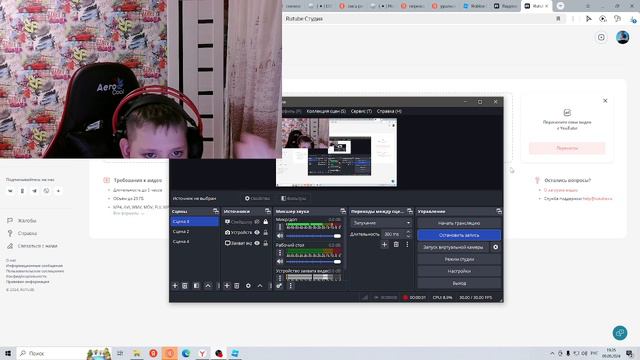
Task: Undock the Scene Transitions panel via header icon
Action: coord(410,211)
